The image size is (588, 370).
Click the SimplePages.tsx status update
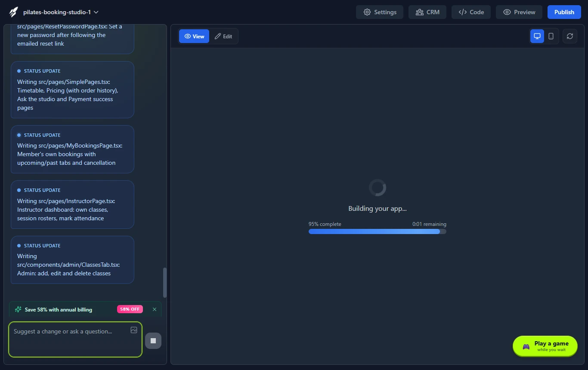point(72,89)
